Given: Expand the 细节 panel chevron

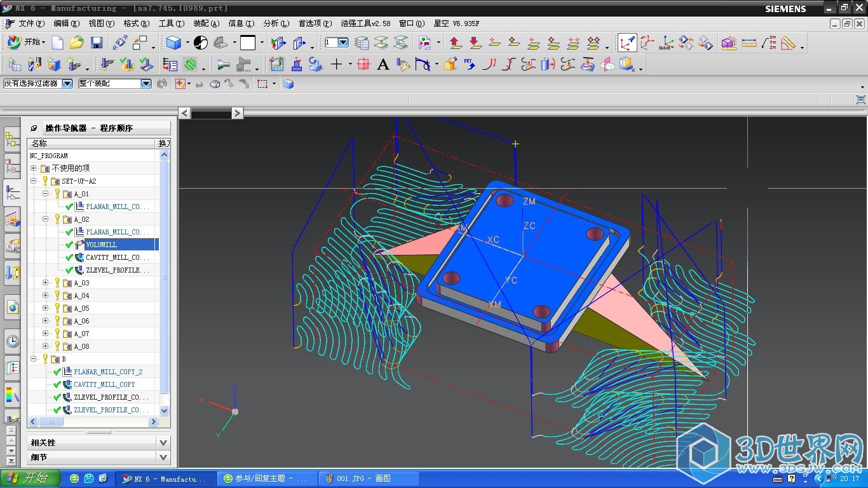Looking at the screenshot, I should pos(163,457).
